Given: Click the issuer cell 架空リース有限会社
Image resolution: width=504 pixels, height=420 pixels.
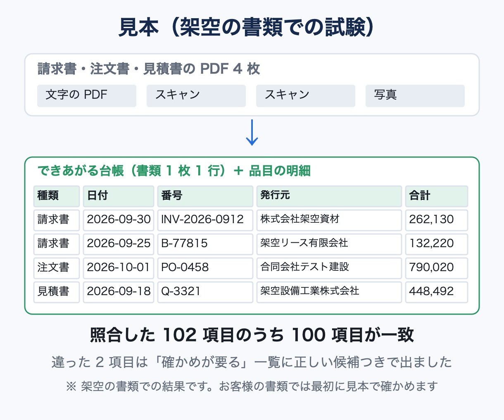Looking at the screenshot, I should pyautogui.click(x=329, y=244).
